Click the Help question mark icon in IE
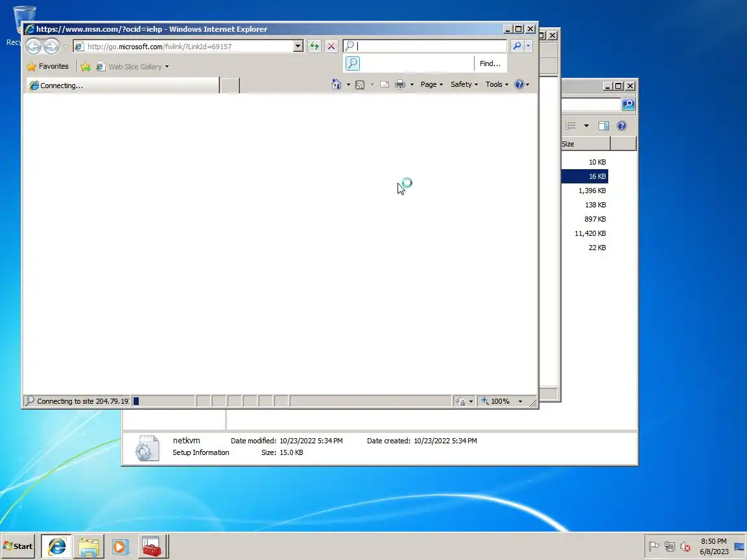The height and width of the screenshot is (560, 747). [x=519, y=84]
